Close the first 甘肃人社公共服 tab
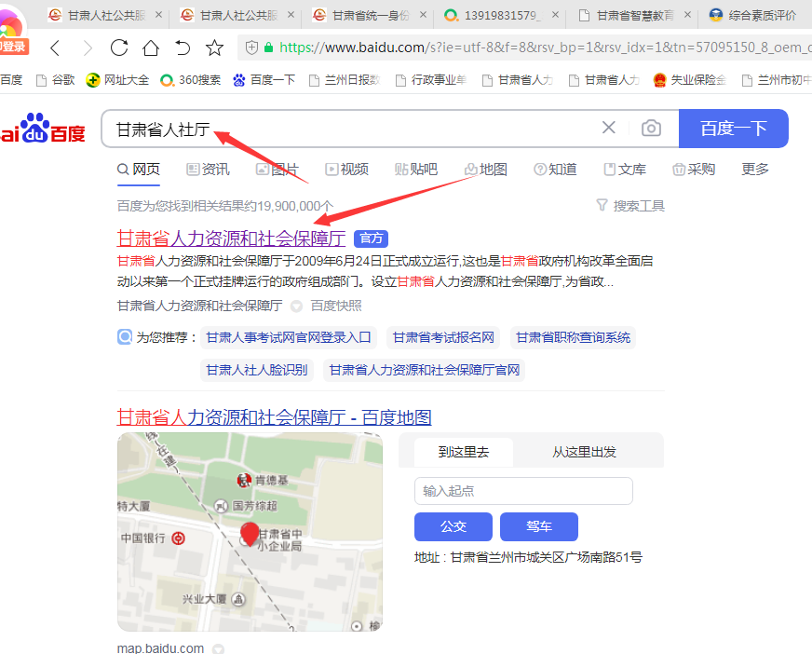 (x=158, y=15)
